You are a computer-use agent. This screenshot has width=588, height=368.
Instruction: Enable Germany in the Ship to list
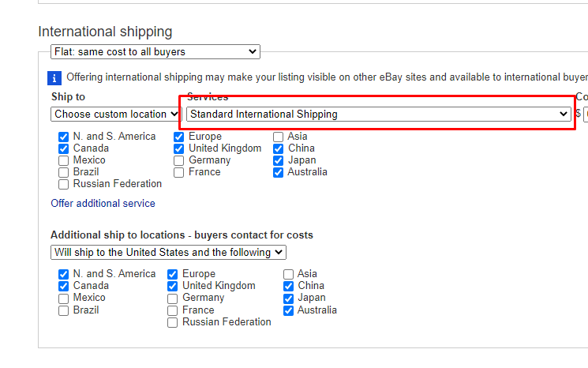179,160
